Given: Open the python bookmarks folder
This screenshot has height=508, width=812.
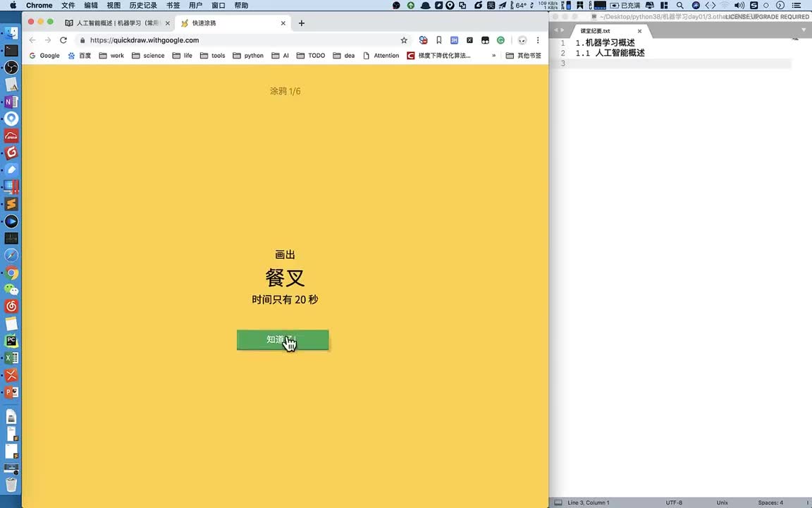Looking at the screenshot, I should 248,56.
